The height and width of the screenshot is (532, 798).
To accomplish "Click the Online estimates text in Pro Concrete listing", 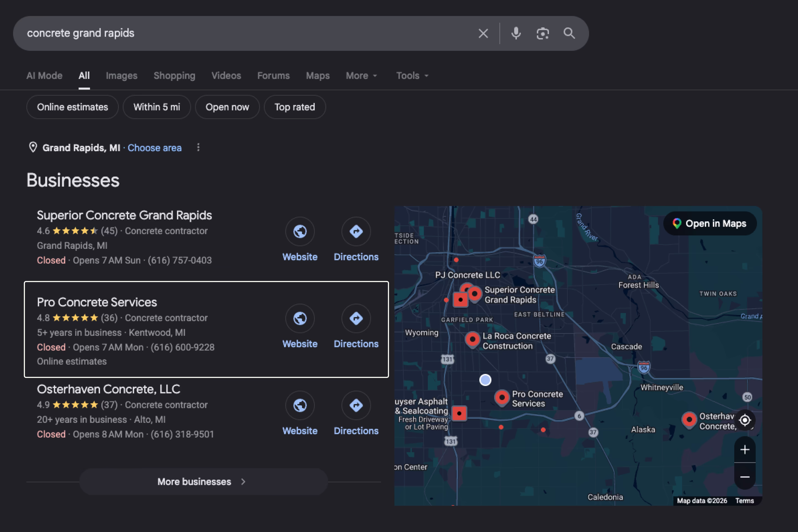I will [x=71, y=361].
